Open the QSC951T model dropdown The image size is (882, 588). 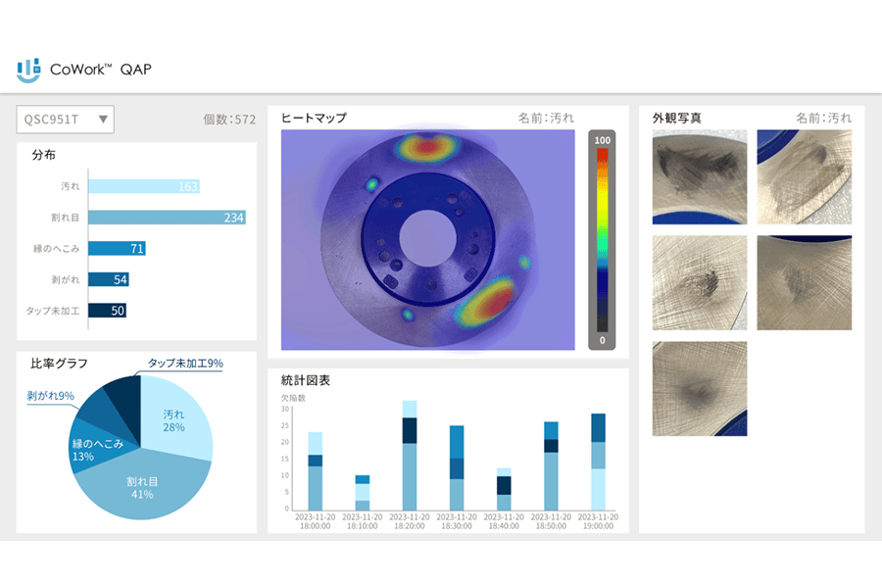click(66, 120)
